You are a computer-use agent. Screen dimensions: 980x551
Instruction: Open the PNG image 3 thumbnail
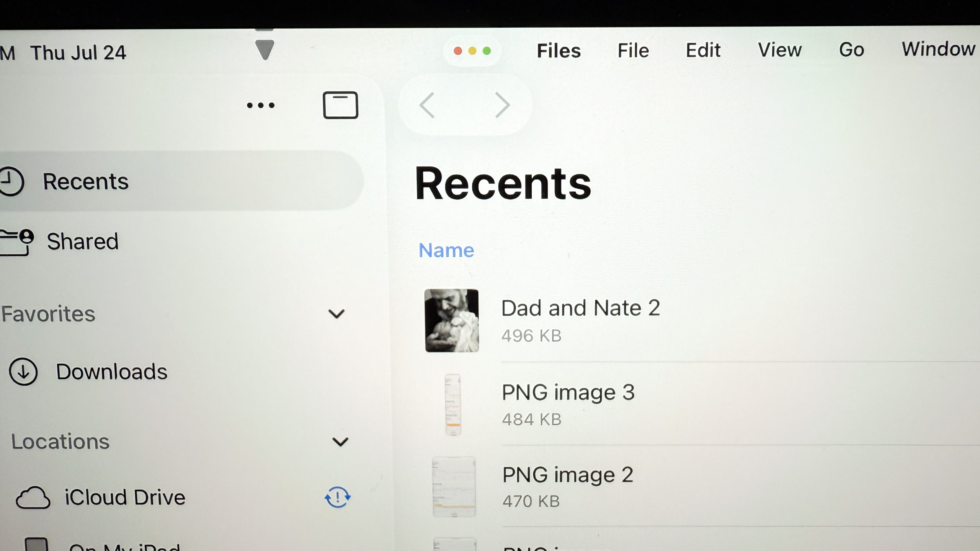coord(453,404)
